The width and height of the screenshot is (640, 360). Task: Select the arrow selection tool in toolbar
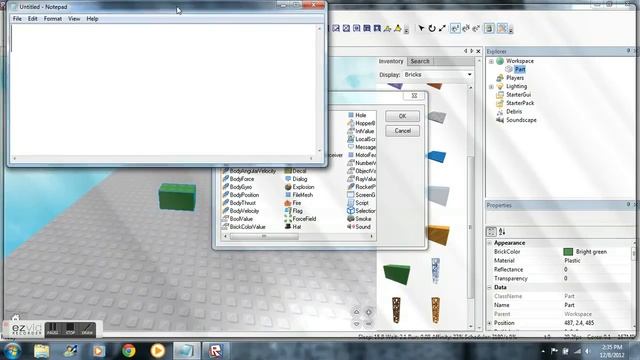tap(421, 28)
